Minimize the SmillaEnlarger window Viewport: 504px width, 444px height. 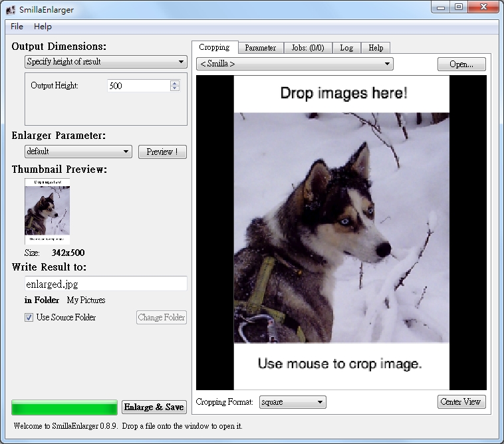(x=441, y=7)
